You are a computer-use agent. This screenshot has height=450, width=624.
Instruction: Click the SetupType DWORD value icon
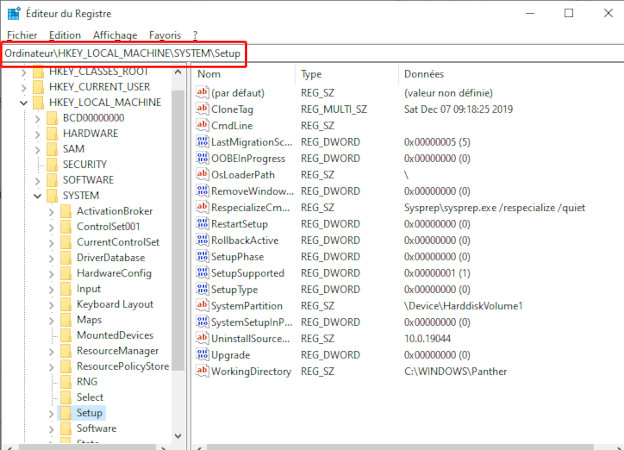point(202,289)
